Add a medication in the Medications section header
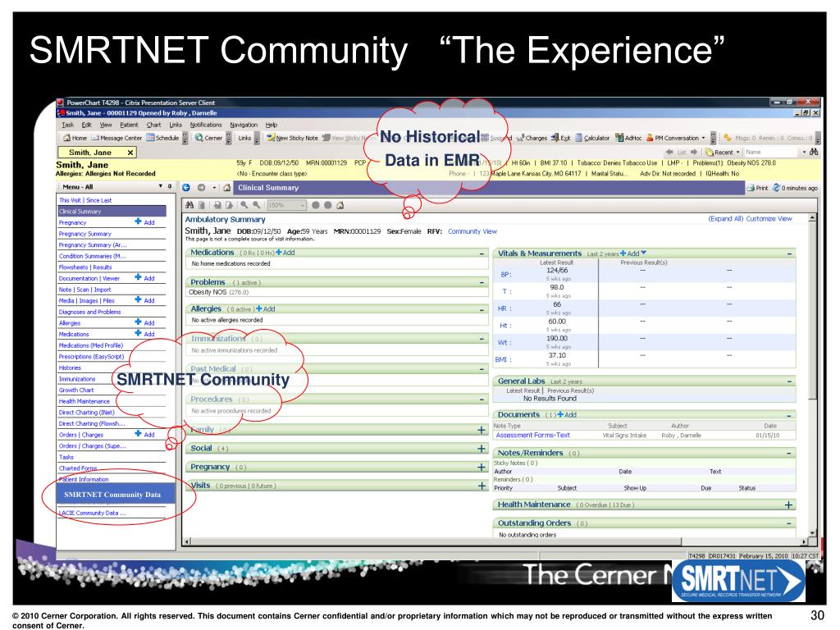840x630 pixels. pos(285,253)
